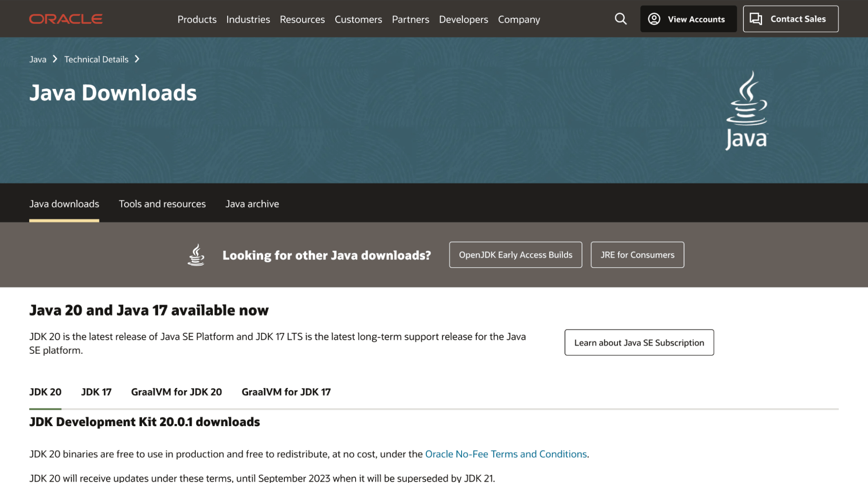Click the Products menu item

click(x=197, y=18)
